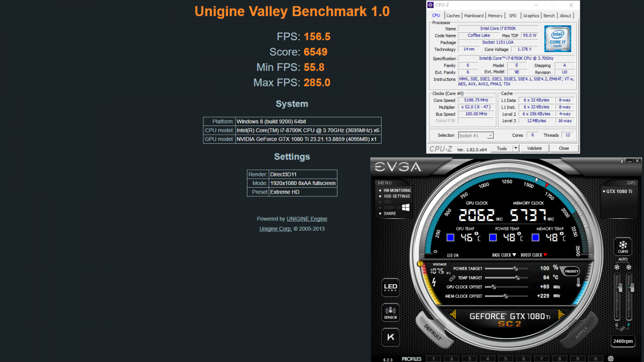Select profile slot 1 in EVGA Precision

[x=433, y=359]
